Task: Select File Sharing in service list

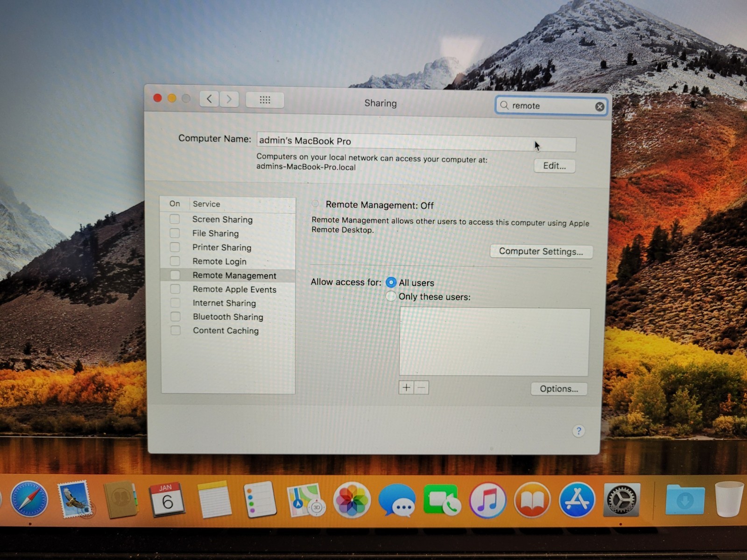Action: coord(228,233)
